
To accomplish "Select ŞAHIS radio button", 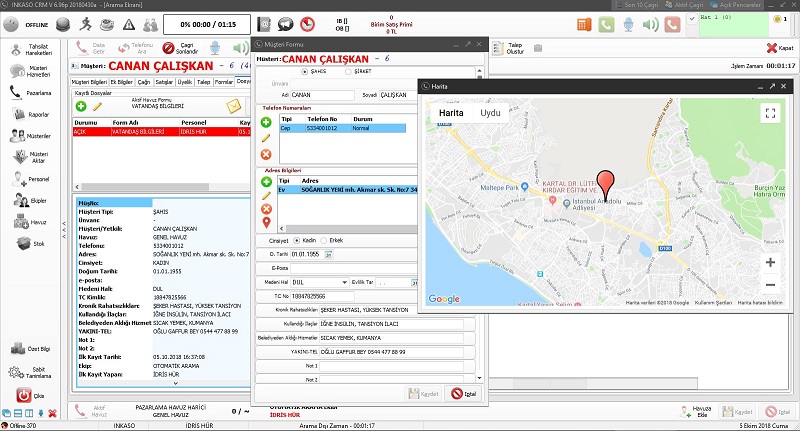I will coord(305,71).
